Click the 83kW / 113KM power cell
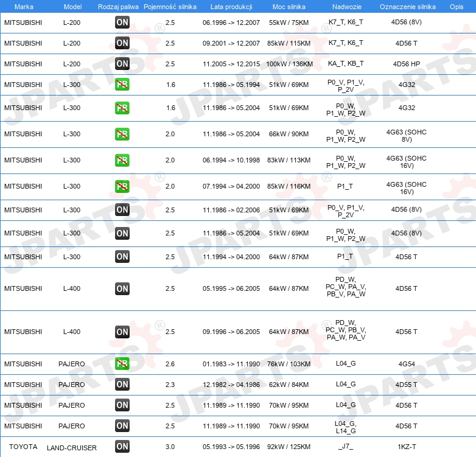Image resolution: width=476 pixels, height=457 pixels. (x=289, y=160)
